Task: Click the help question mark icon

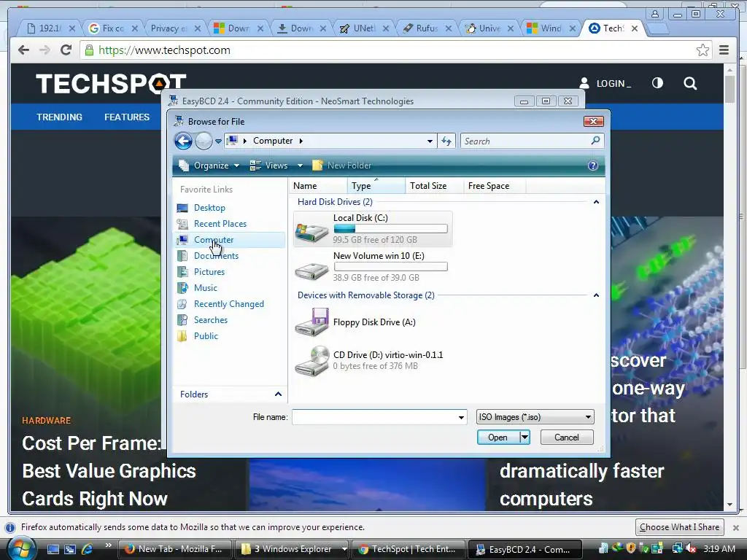Action: (592, 166)
